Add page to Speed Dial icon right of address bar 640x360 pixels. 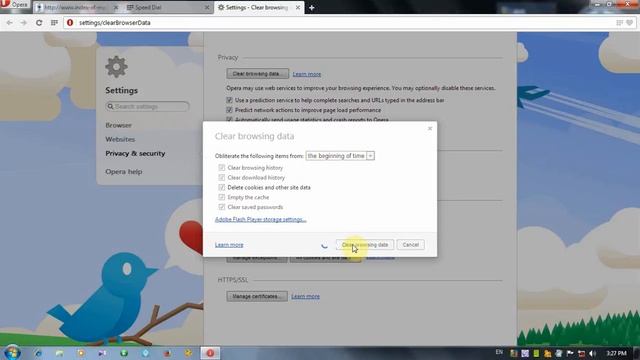tap(620, 23)
